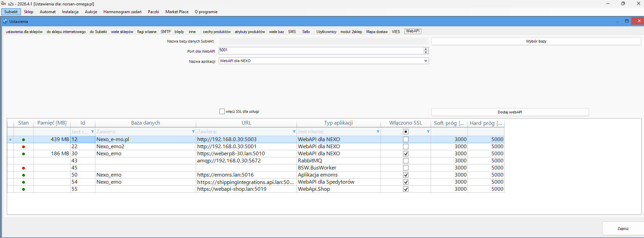Image resolution: width=644 pixels, height=238 pixels.
Task: Click the Włączono SSL column filter icon
Action: pos(428,132)
